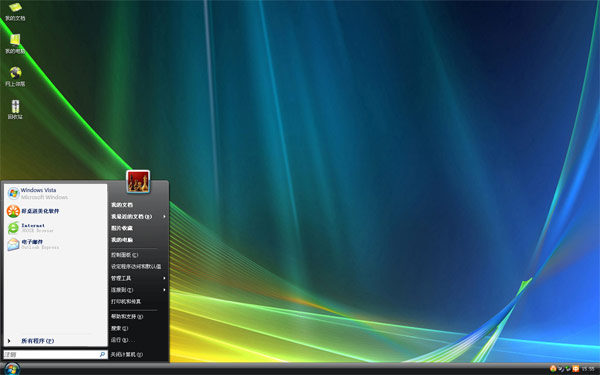
Task: Click 好桌道美化软件 text label
Action: click(40, 211)
